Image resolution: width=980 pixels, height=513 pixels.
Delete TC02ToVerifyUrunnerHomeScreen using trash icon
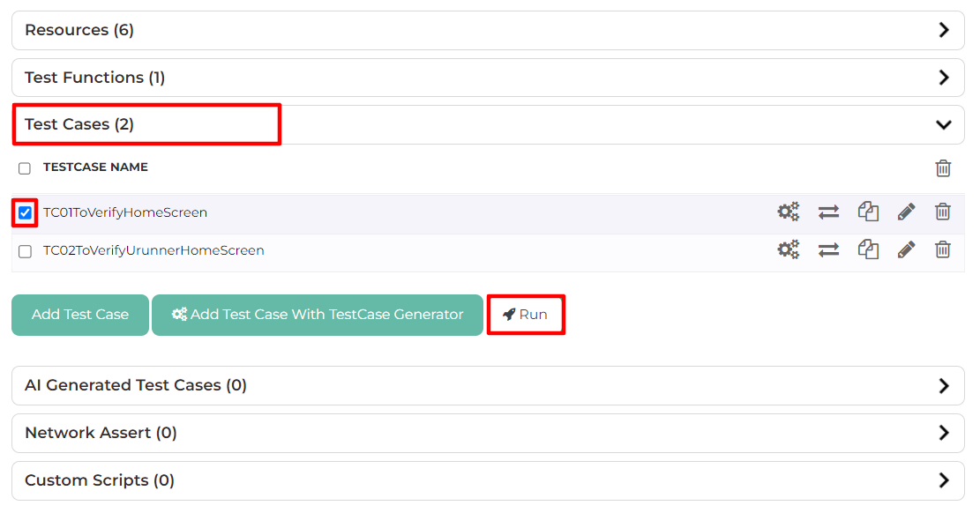pyautogui.click(x=942, y=250)
